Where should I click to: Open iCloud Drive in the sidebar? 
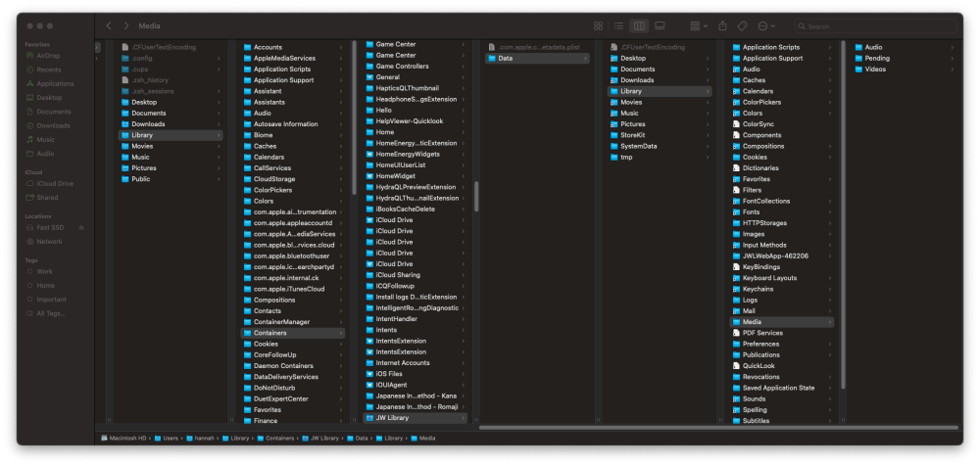click(55, 183)
